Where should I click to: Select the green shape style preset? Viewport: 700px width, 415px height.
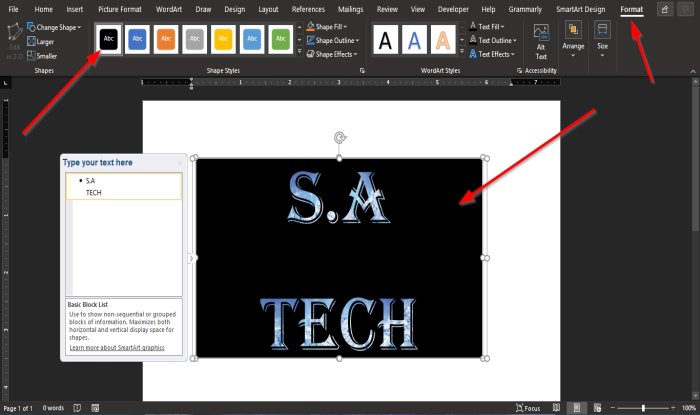[x=282, y=39]
